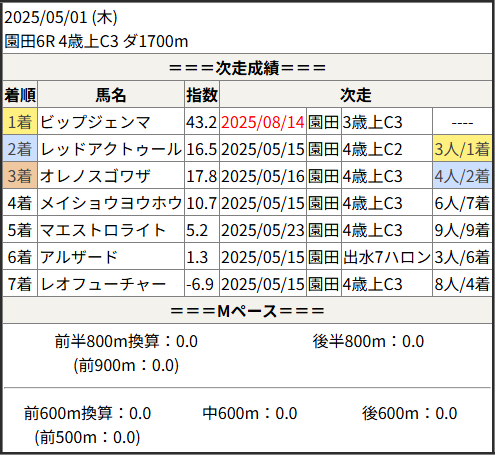Click the 着順 column header

point(20,95)
